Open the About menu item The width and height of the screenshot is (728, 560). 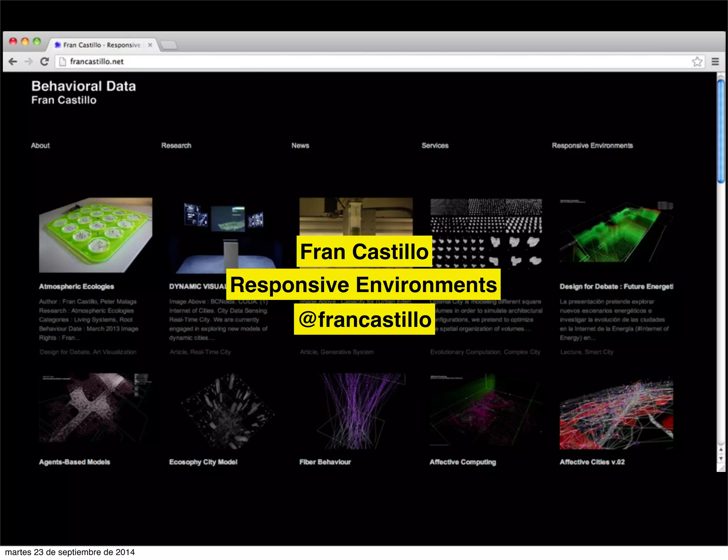point(40,145)
